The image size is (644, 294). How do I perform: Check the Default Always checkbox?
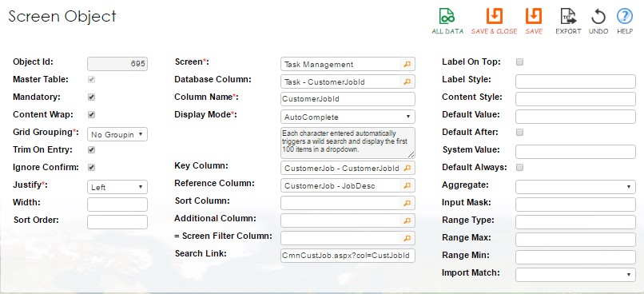pos(519,168)
